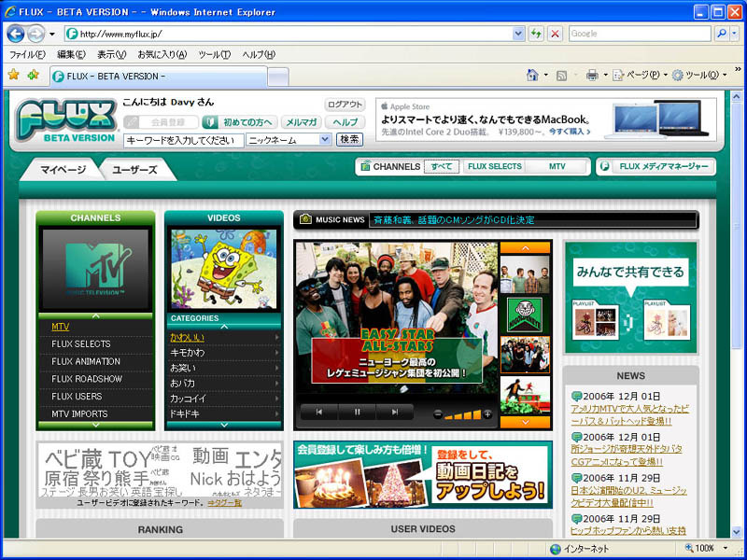Choose FLUX ANIMATION from channel list
The width and height of the screenshot is (747, 560).
(86, 361)
